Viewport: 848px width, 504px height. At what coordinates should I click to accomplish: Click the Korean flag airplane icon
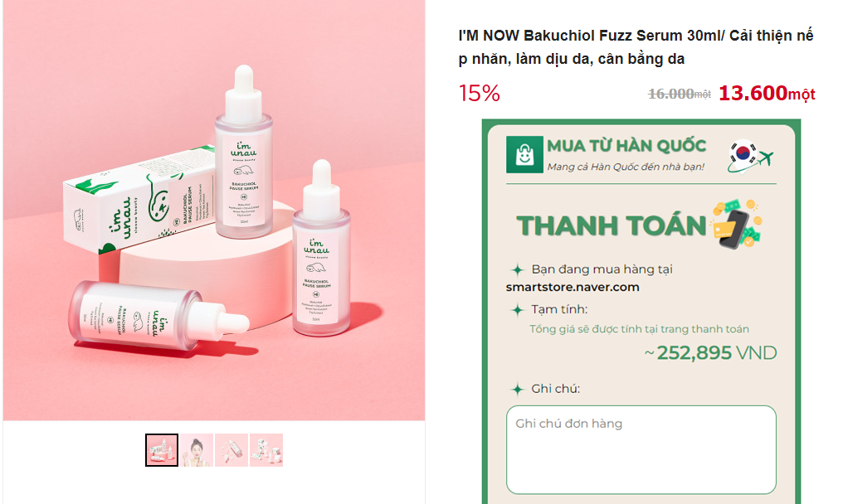[751, 155]
